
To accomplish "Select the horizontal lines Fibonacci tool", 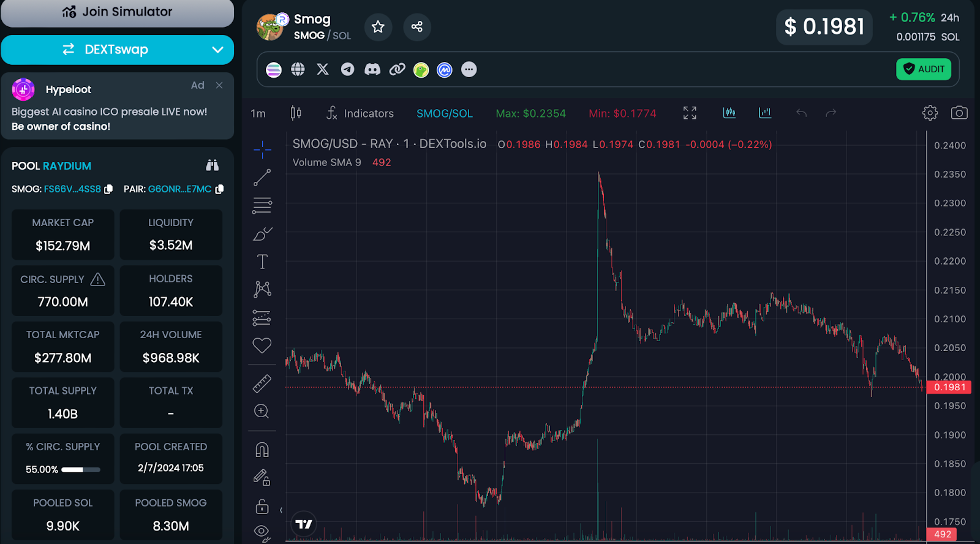I will (x=262, y=205).
